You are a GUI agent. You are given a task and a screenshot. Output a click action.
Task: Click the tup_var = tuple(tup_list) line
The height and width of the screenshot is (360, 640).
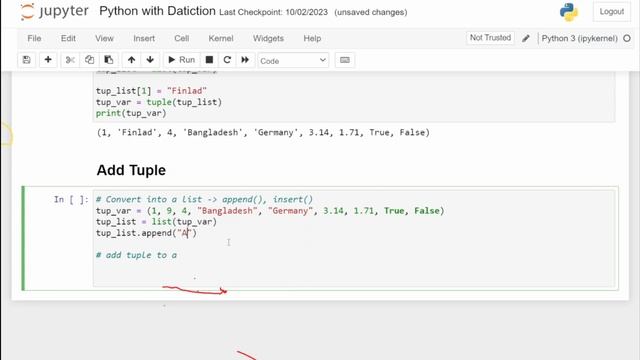(159, 102)
